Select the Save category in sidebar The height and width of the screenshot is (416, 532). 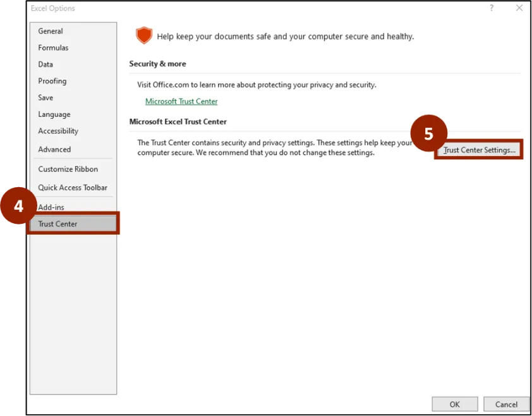(45, 98)
